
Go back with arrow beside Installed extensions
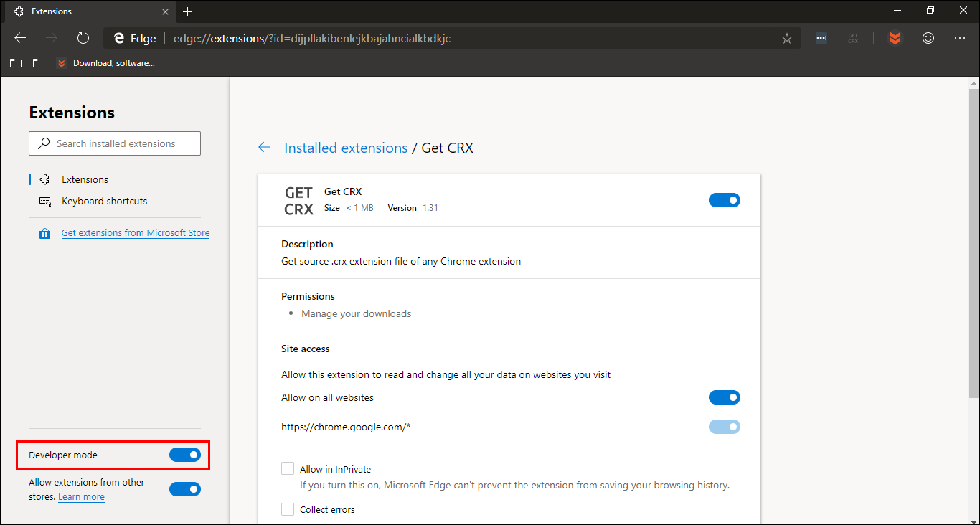[x=264, y=148]
